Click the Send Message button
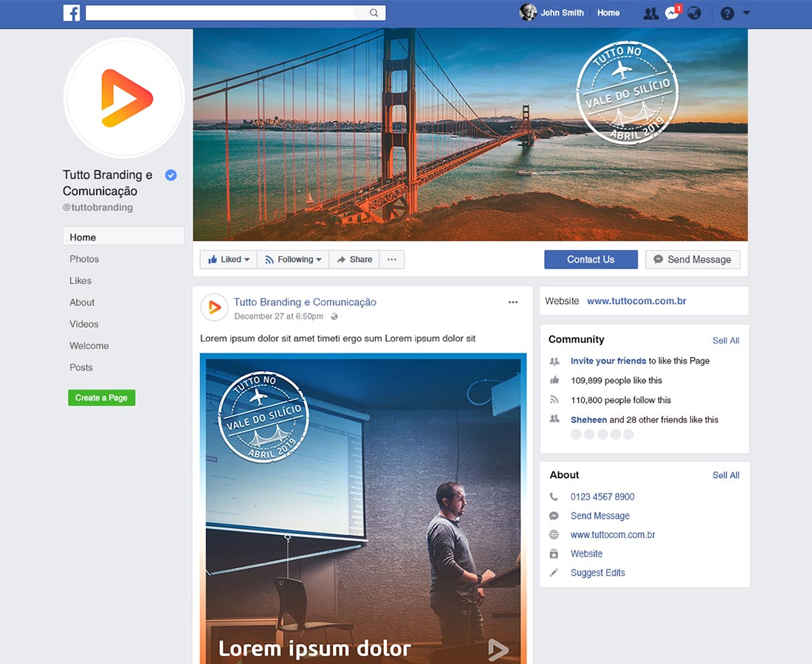812x664 pixels. [x=692, y=259]
